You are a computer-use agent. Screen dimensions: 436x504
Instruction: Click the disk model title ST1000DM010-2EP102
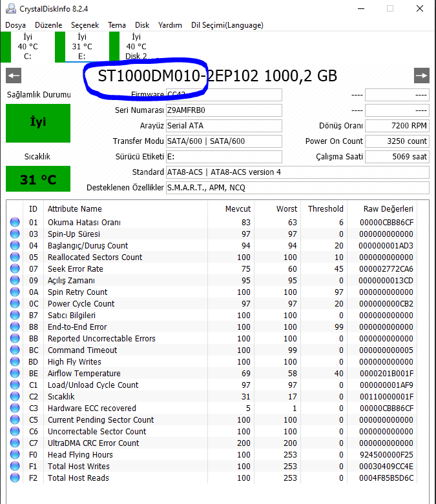click(x=178, y=76)
